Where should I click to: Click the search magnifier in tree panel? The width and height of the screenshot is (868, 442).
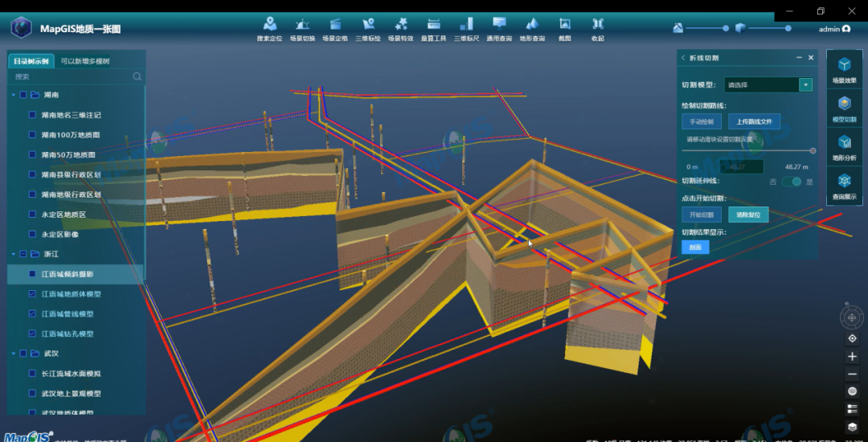pos(137,77)
